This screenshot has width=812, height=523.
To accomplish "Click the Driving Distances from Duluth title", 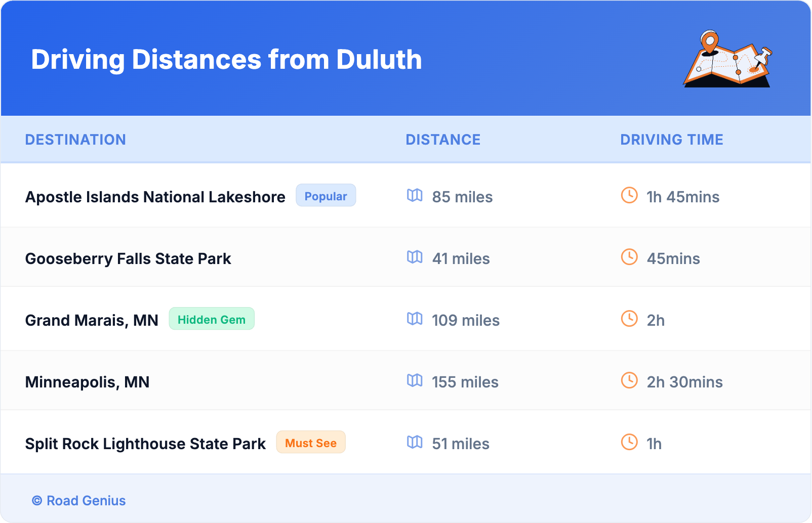I will [x=226, y=60].
